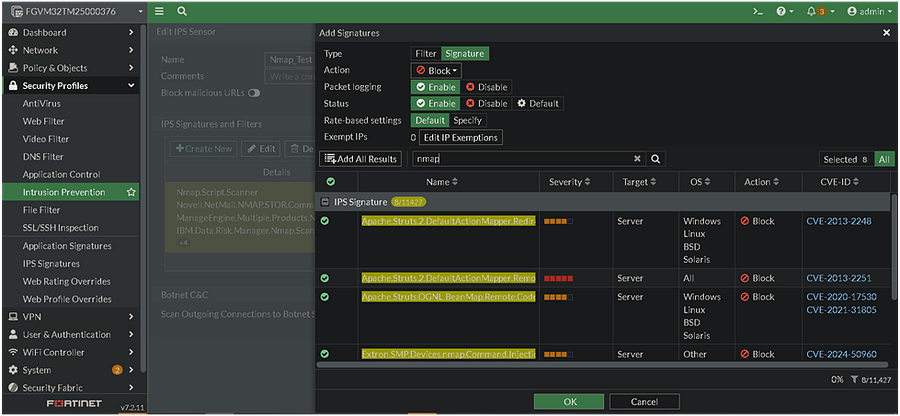Expand the WiFi Controller menu
The height and width of the screenshot is (416, 900).
(70, 352)
